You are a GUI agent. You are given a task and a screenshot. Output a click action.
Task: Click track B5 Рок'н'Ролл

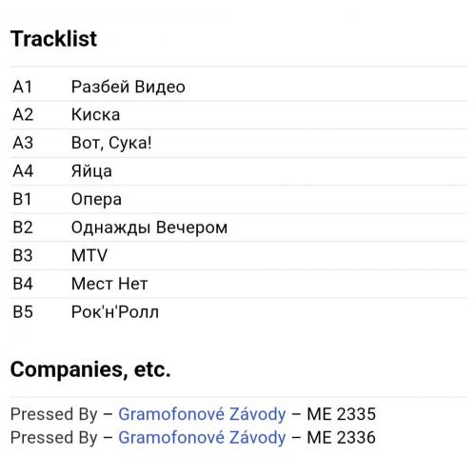[x=238, y=312]
